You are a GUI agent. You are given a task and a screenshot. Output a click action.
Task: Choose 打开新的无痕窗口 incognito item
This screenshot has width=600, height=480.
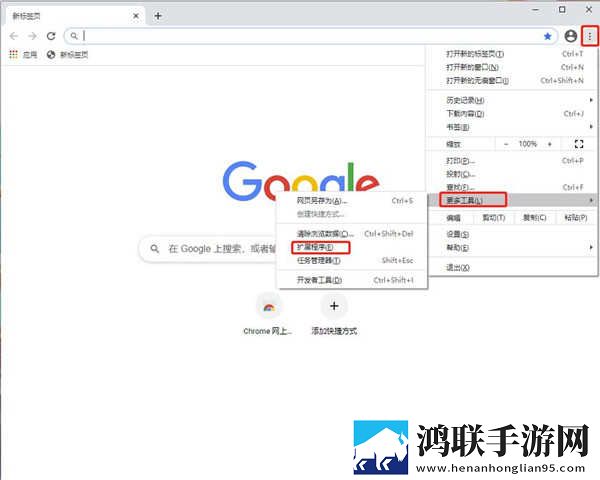click(512, 81)
